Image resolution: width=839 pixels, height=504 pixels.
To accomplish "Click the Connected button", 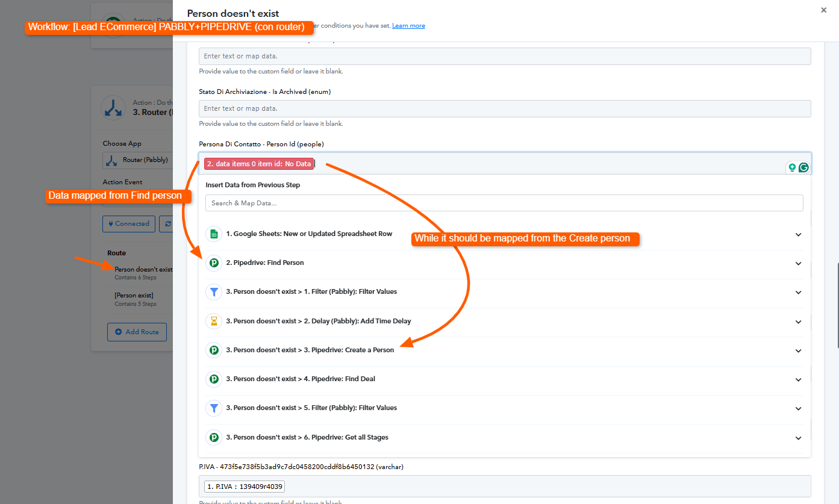I will coord(128,223).
